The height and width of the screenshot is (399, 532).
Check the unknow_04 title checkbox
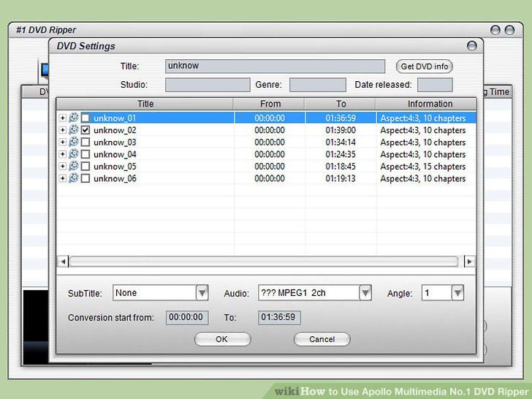coord(85,154)
